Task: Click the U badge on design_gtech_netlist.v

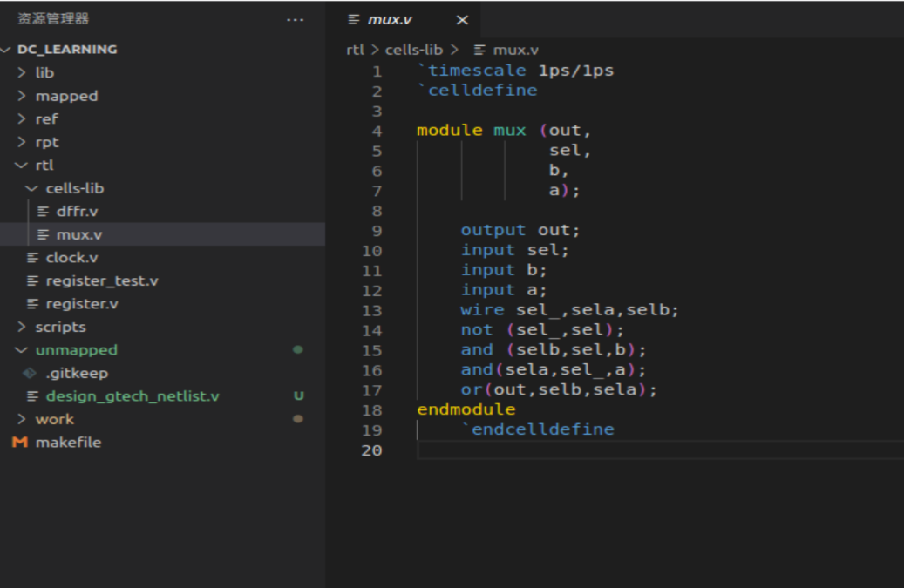Action: coord(298,395)
